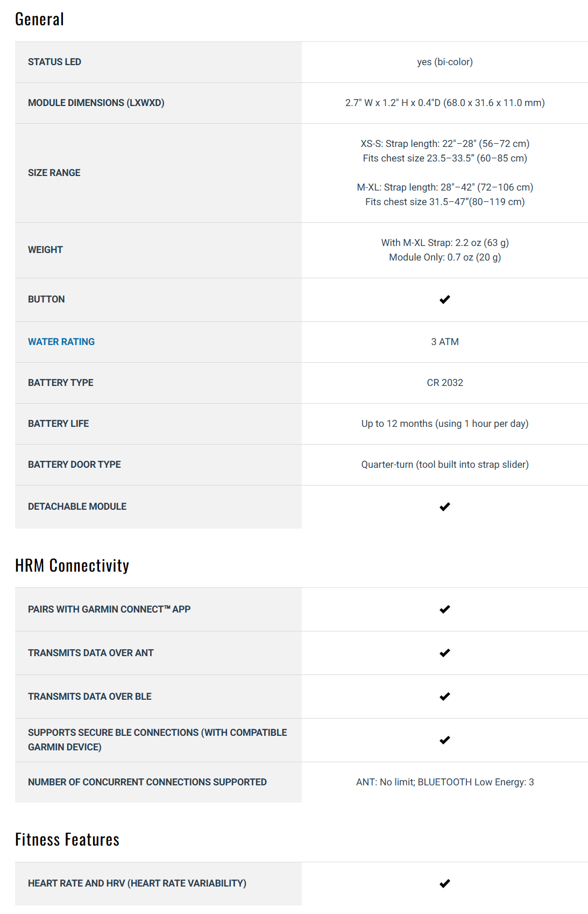Click the Battery Door Type label

tap(74, 465)
